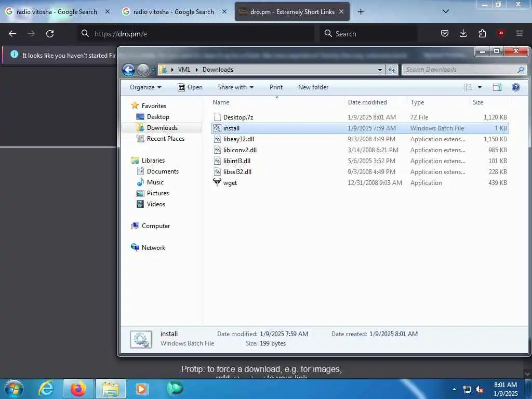Image resolution: width=532 pixels, height=399 pixels.
Task: Select the dro.pm Extremely Short Links tab
Action: pyautogui.click(x=292, y=12)
